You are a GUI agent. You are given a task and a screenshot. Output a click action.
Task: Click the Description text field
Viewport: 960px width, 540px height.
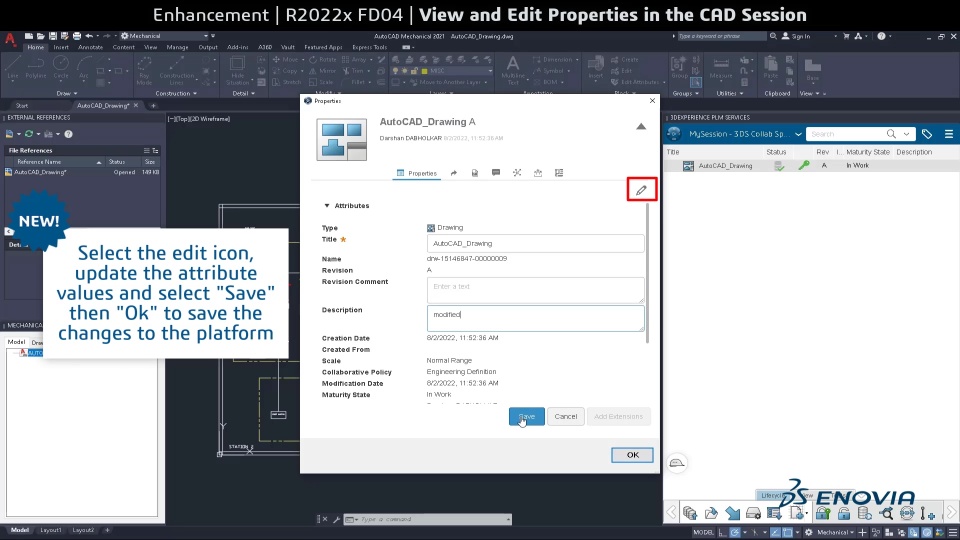tap(535, 318)
